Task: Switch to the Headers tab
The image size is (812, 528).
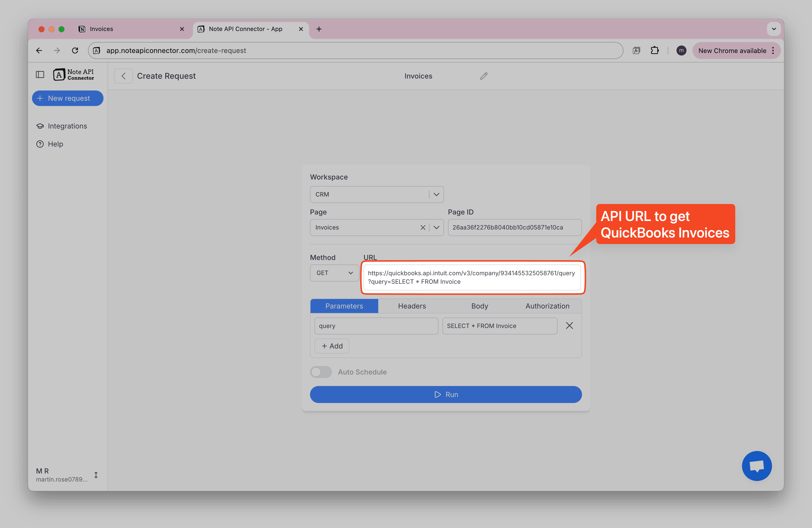Action: [412, 306]
